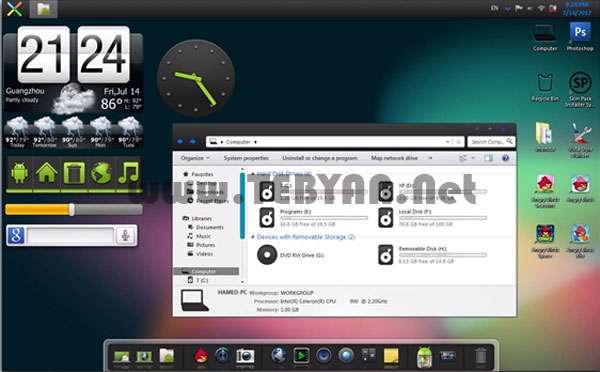Click the Explorer back arrow button
Viewport: 600px width, 372px height.
pyautogui.click(x=180, y=142)
